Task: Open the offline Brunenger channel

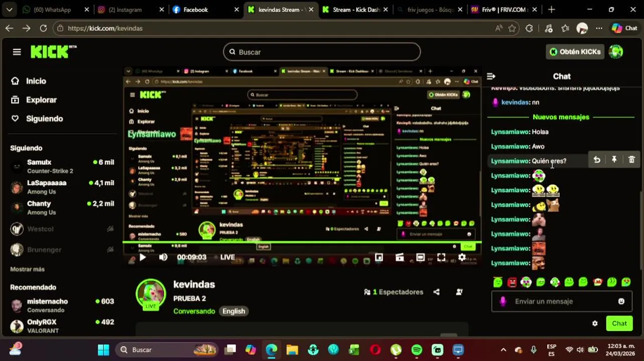Action: [63, 249]
